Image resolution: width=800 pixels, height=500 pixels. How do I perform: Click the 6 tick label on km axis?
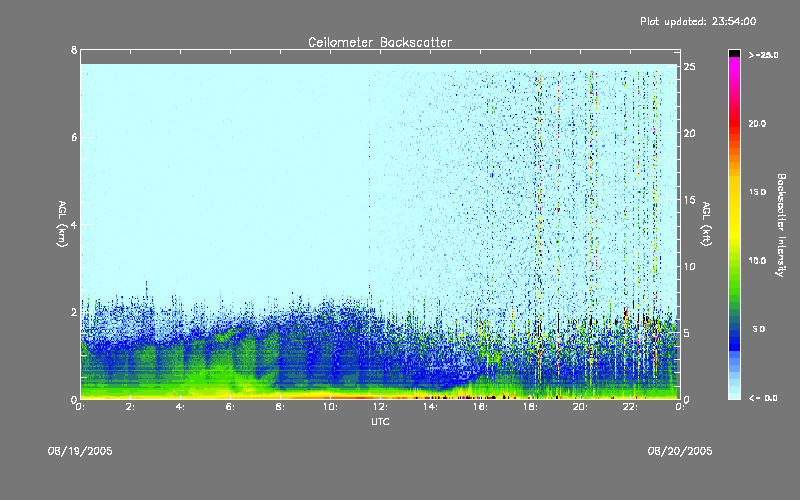(74, 137)
